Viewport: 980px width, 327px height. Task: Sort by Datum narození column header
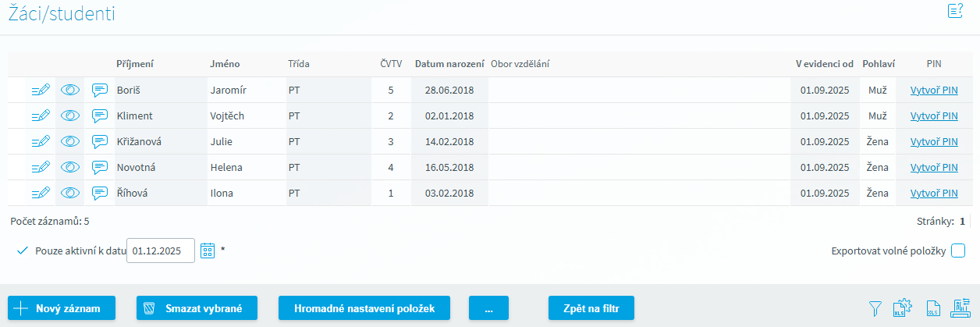pyautogui.click(x=449, y=64)
